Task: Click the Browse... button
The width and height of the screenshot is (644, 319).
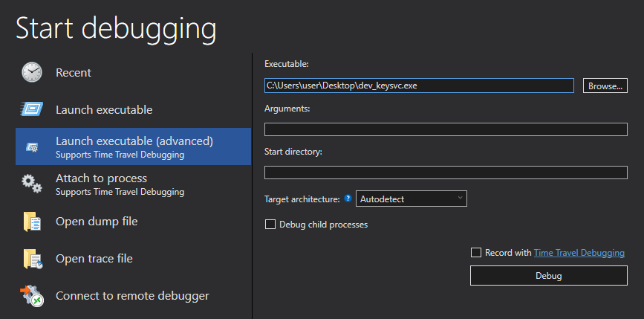Action: coord(605,86)
